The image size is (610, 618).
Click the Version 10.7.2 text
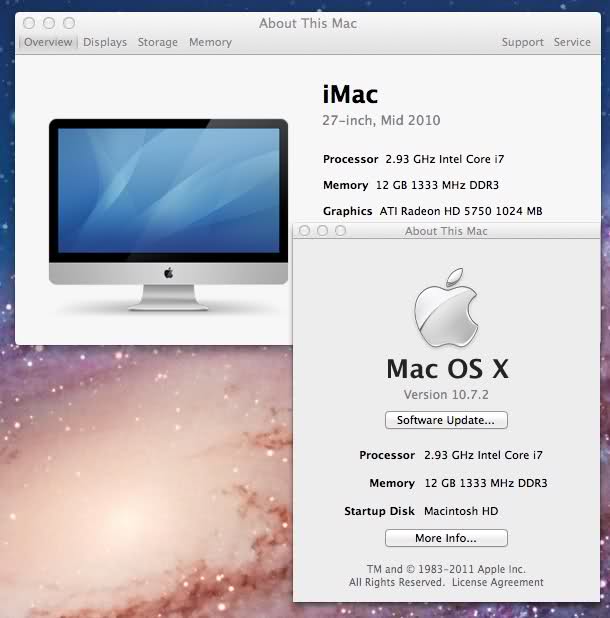[446, 395]
